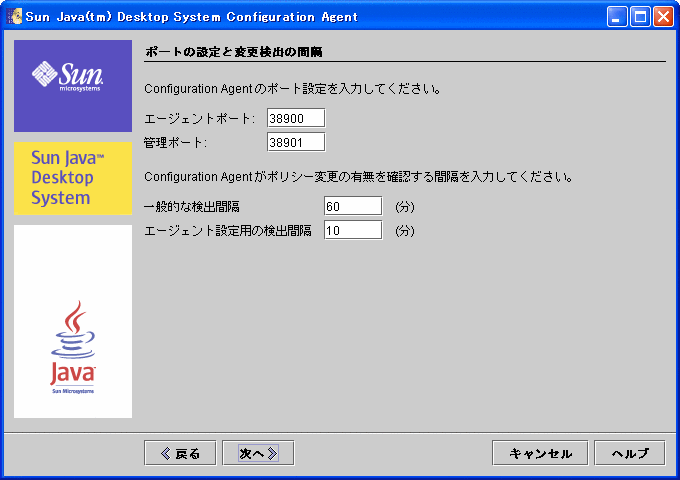Click the label エージェント設定用の検出間隔
The image size is (680, 480).
point(228,230)
